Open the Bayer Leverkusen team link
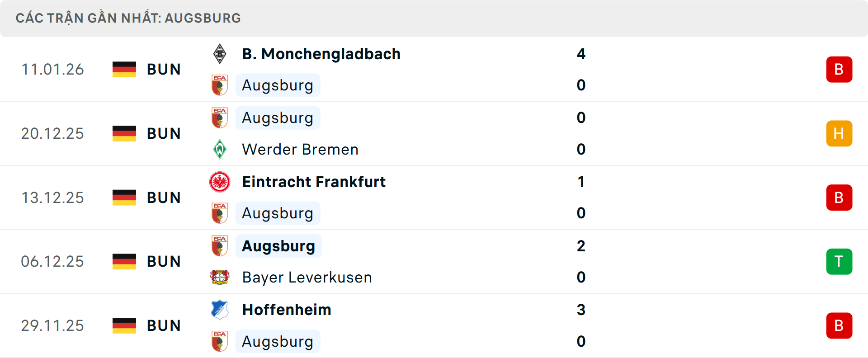Screen dimensions: 868x358 (307, 277)
